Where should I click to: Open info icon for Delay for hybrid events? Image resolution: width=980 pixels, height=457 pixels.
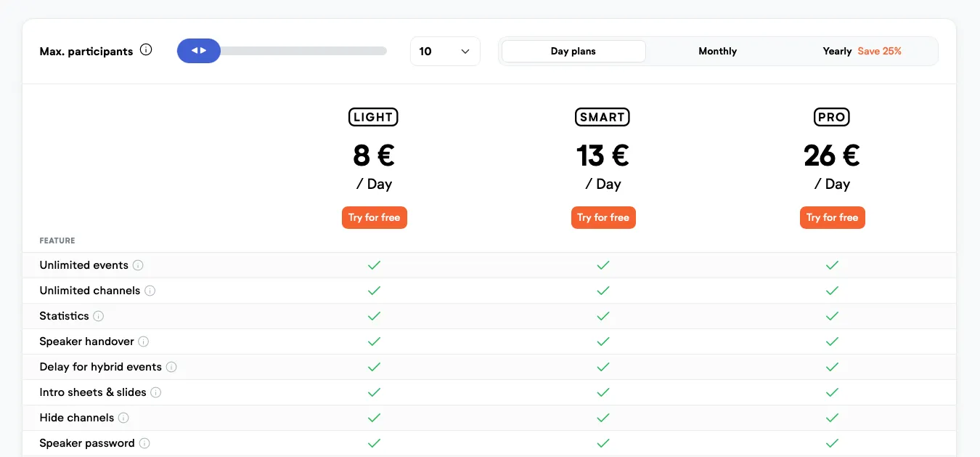[171, 367]
